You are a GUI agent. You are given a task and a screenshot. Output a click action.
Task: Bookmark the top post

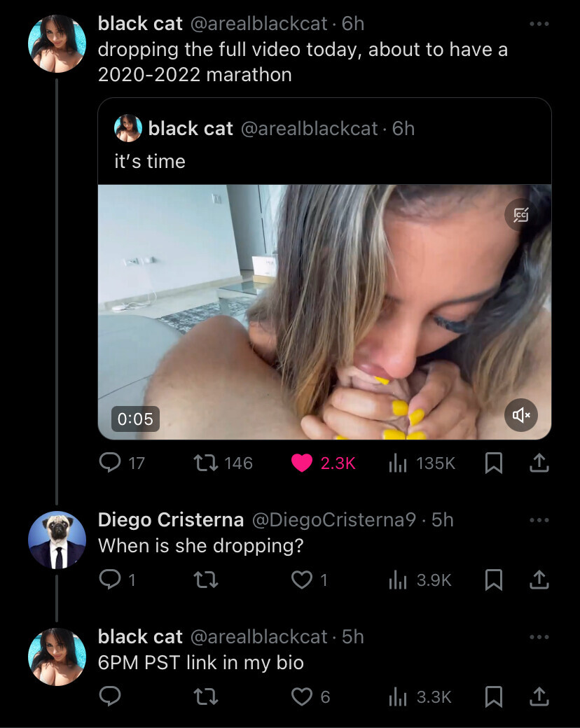pyautogui.click(x=494, y=463)
